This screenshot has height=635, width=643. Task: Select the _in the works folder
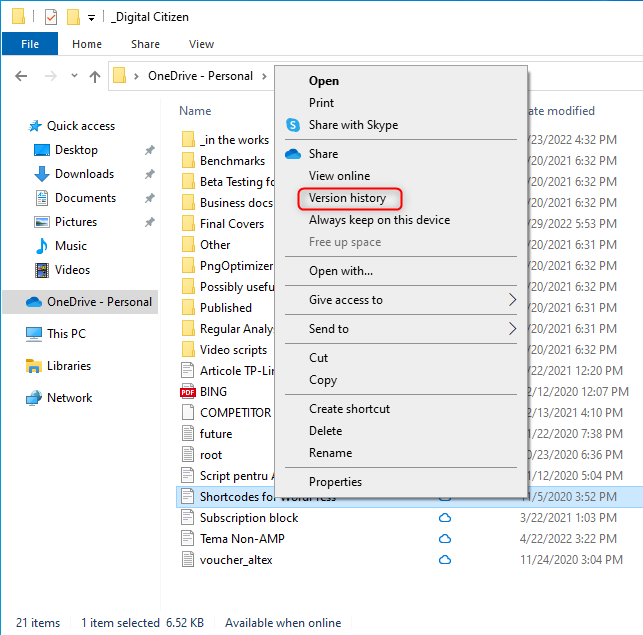click(x=226, y=140)
